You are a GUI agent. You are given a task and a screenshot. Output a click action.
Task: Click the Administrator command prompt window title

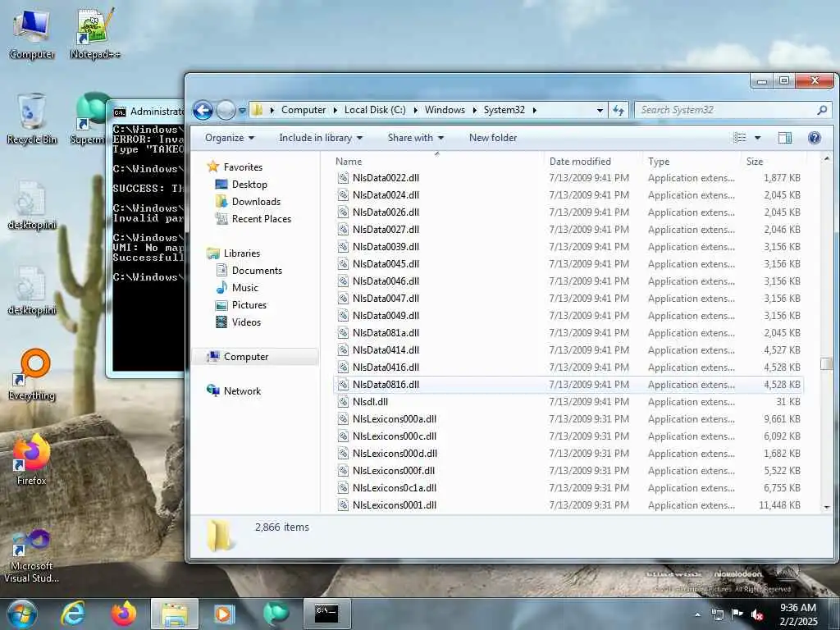click(x=157, y=112)
